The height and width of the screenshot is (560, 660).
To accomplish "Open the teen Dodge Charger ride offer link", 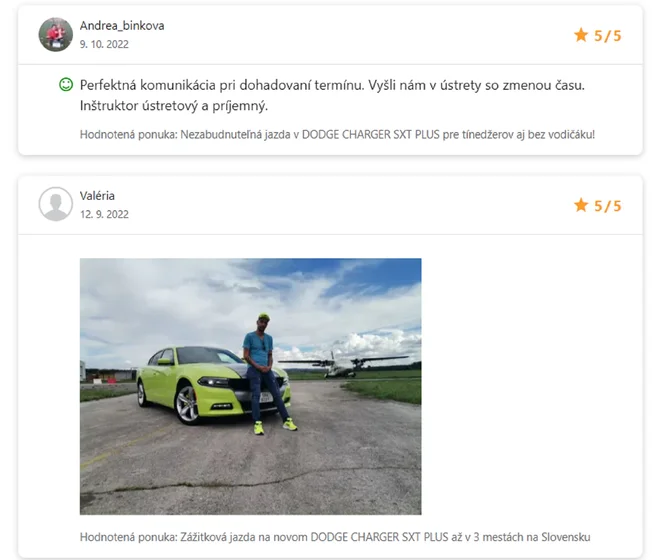I will [388, 135].
